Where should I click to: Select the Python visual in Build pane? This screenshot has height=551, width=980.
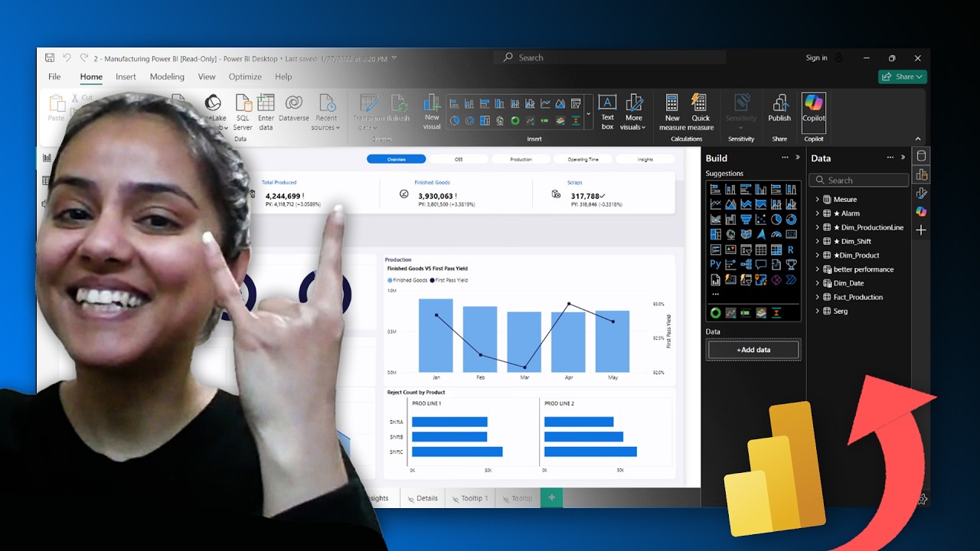tap(715, 264)
